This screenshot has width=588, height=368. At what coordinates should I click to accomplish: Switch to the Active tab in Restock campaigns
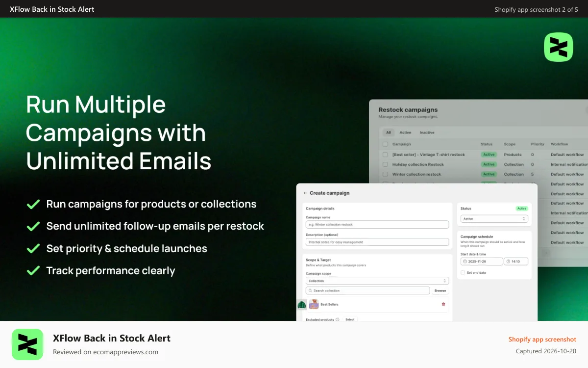pyautogui.click(x=405, y=132)
